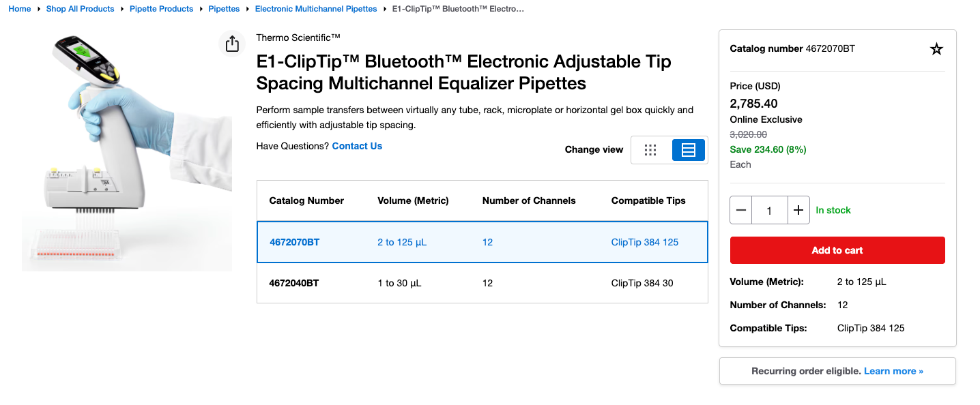The image size is (980, 405).
Task: Switch to list view icon
Action: click(689, 150)
